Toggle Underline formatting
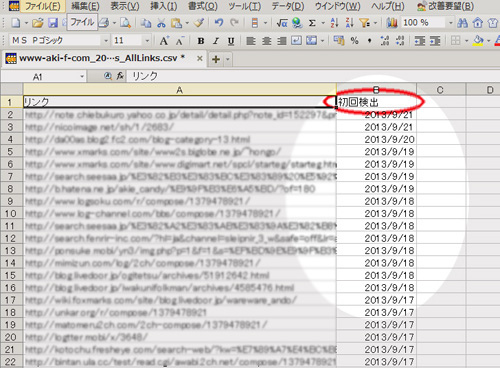The width and height of the screenshot is (500, 368). (x=231, y=41)
